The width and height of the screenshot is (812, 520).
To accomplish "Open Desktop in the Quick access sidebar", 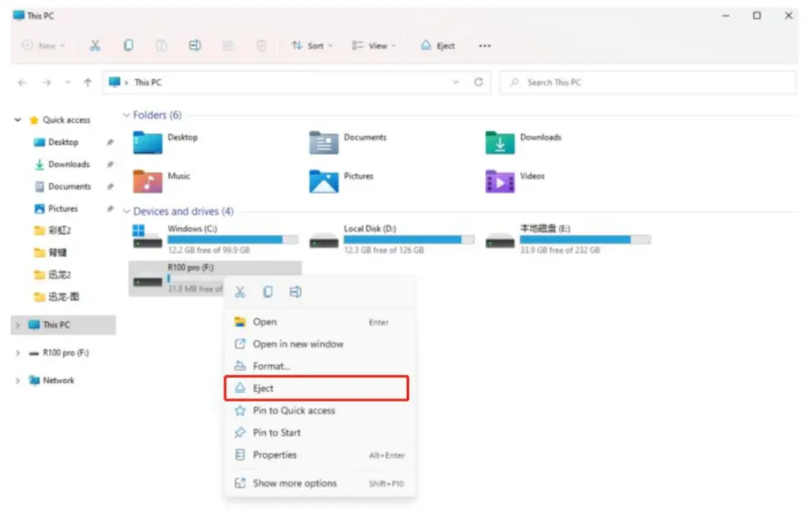I will pyautogui.click(x=63, y=142).
